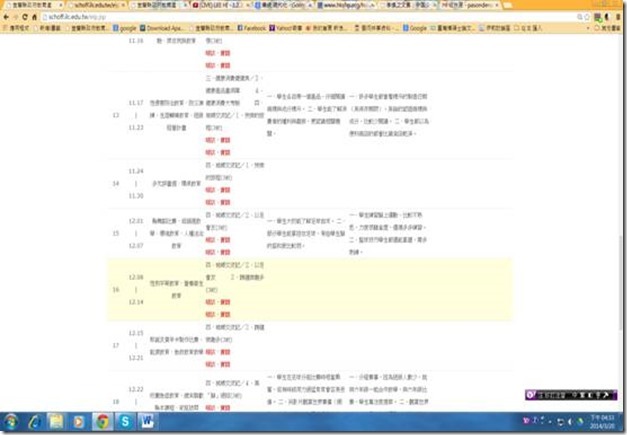
Task: Switch to Microsoft Word in the taskbar
Action: tap(145, 420)
